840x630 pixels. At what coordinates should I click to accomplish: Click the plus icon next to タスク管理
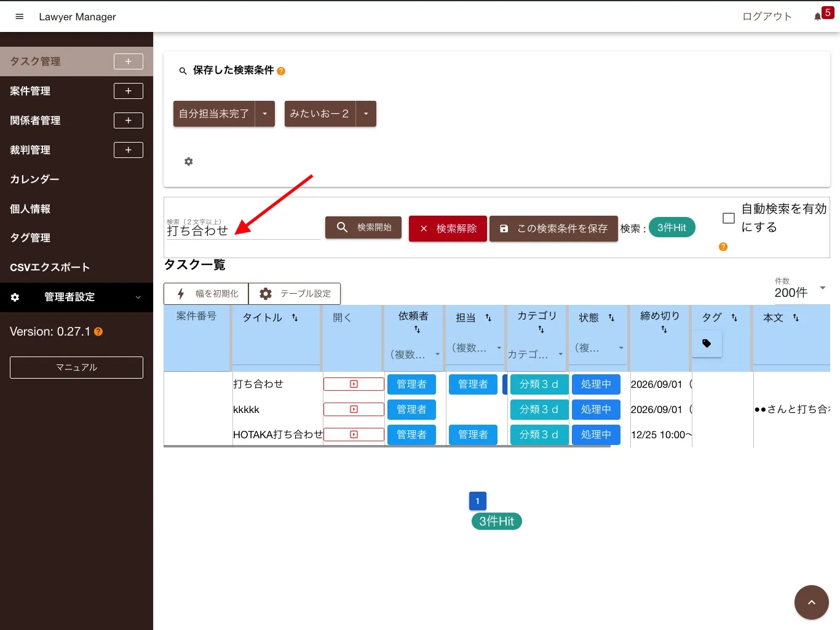tap(129, 61)
